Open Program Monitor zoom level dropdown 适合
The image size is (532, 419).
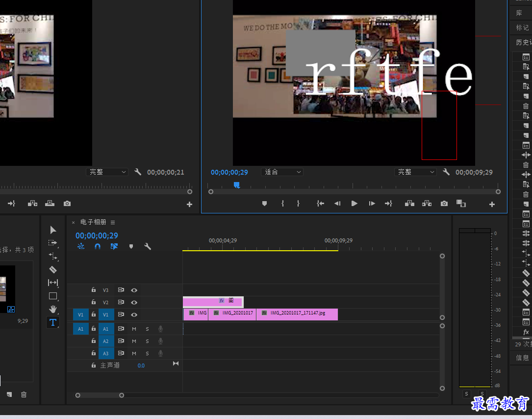click(x=282, y=172)
